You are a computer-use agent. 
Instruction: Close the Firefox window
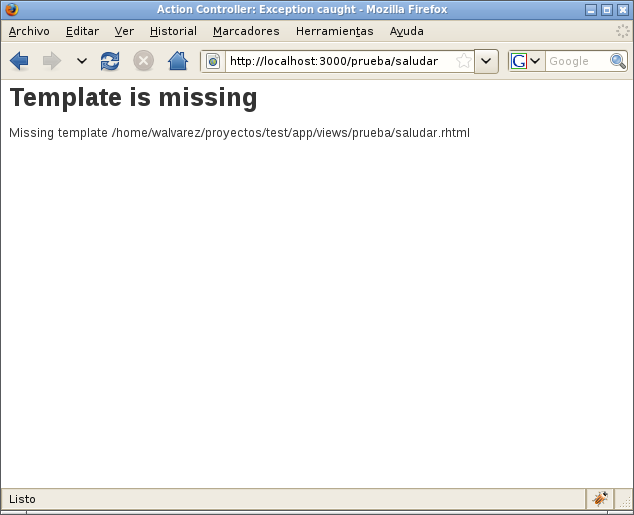tap(623, 10)
